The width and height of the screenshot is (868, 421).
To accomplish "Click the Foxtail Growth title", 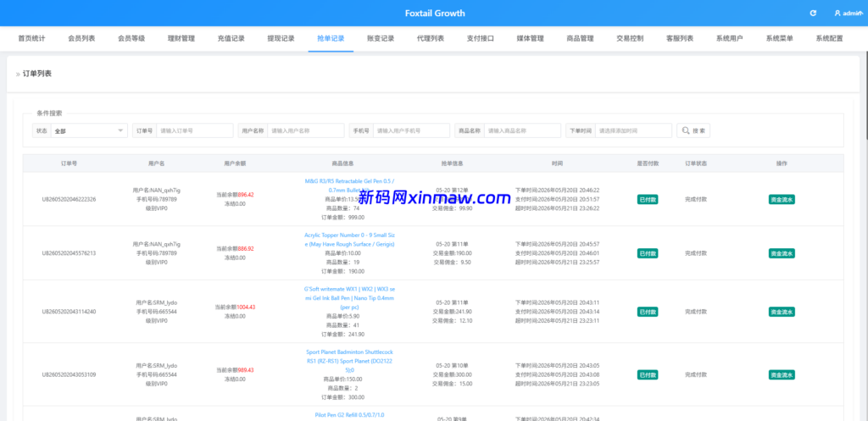I will (435, 14).
